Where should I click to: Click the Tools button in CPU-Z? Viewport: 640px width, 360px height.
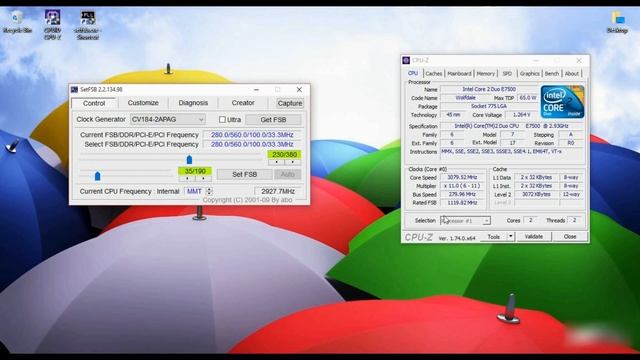pyautogui.click(x=493, y=237)
